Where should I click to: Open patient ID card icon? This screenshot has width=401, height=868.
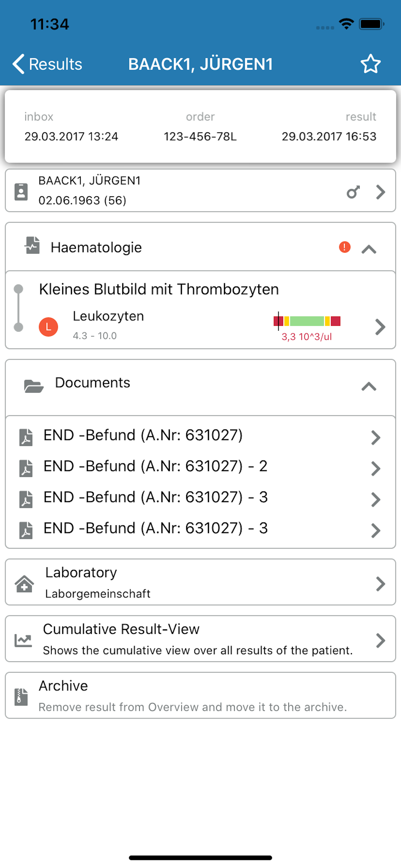tap(21, 192)
